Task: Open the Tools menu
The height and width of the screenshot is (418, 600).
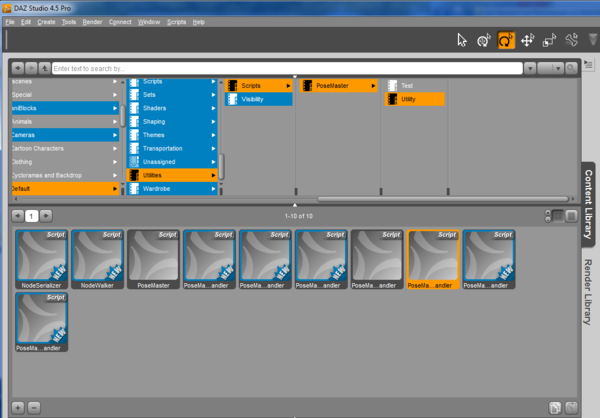Action: pyautogui.click(x=69, y=22)
